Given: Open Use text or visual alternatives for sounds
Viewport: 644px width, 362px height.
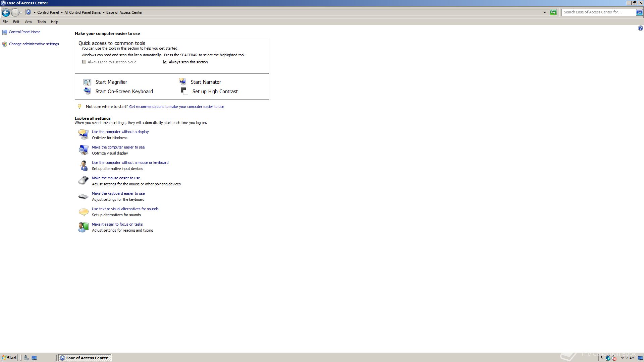Looking at the screenshot, I should 125,209.
